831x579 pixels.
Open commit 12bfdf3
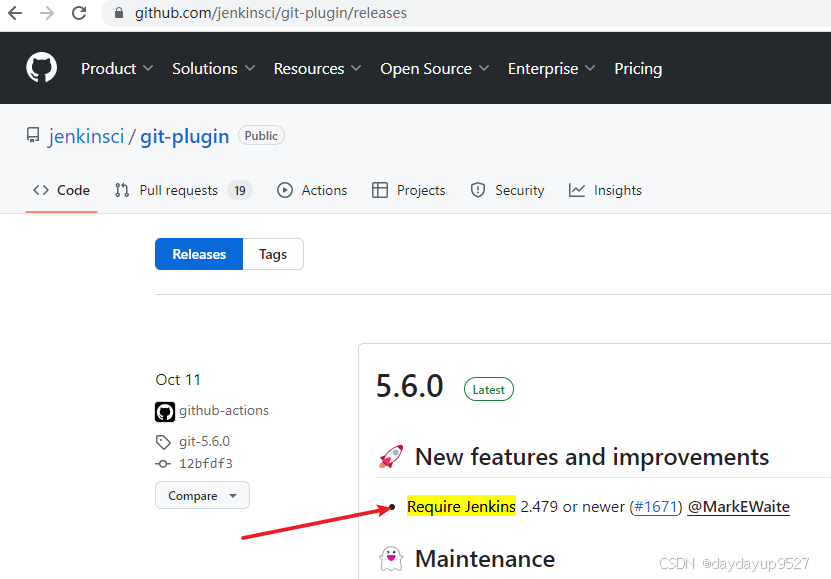point(206,464)
